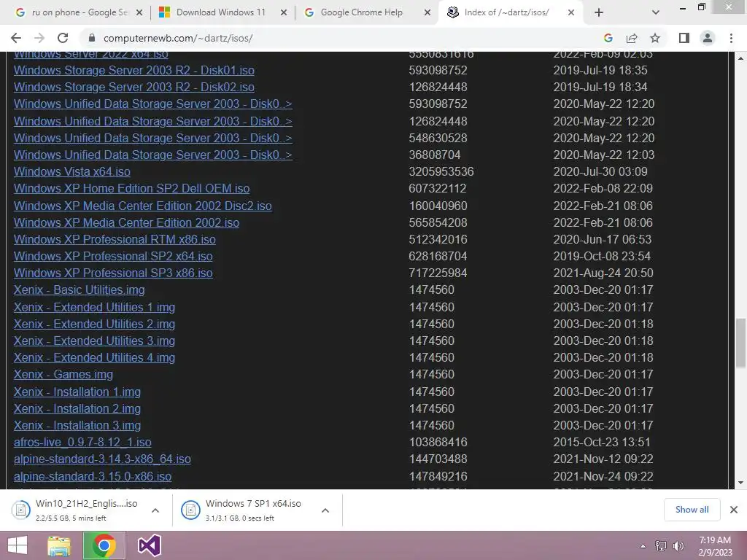Close the downloads bar

734,510
